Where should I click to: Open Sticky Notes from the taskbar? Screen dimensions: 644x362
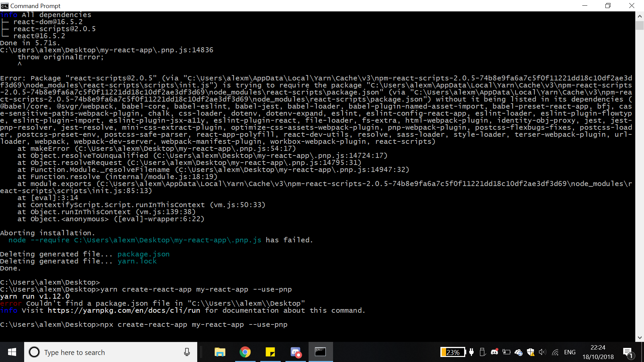pyautogui.click(x=270, y=352)
